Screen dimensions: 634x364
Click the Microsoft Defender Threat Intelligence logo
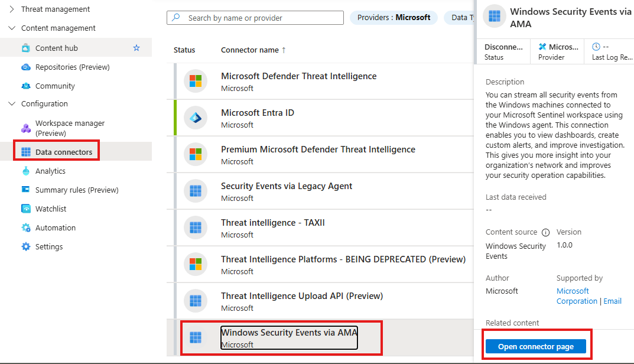[x=196, y=81]
